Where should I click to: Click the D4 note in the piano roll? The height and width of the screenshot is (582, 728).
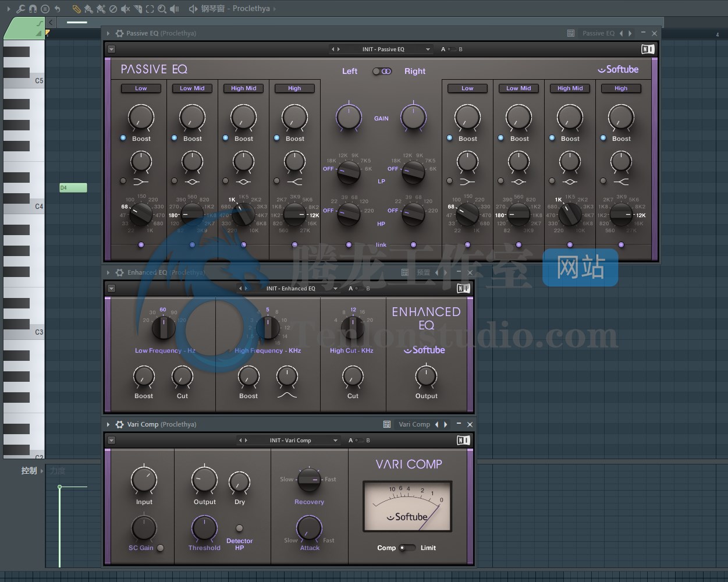73,188
